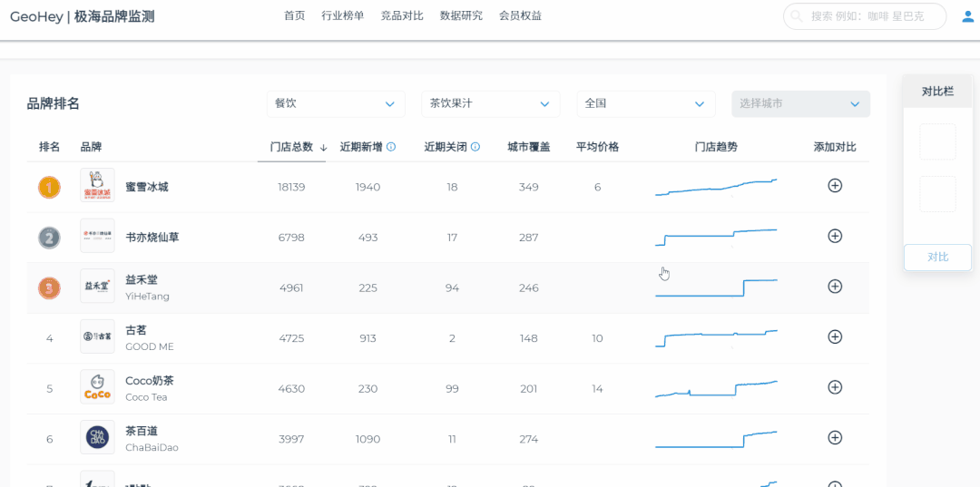Click the 蜜雪冰城 store trend chart
The image size is (980, 487).
[x=716, y=188]
